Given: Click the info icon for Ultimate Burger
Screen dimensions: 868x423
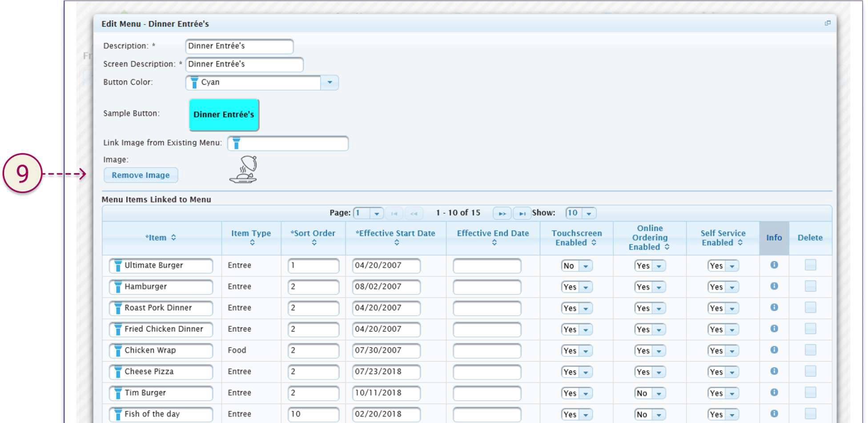Looking at the screenshot, I should (x=774, y=265).
